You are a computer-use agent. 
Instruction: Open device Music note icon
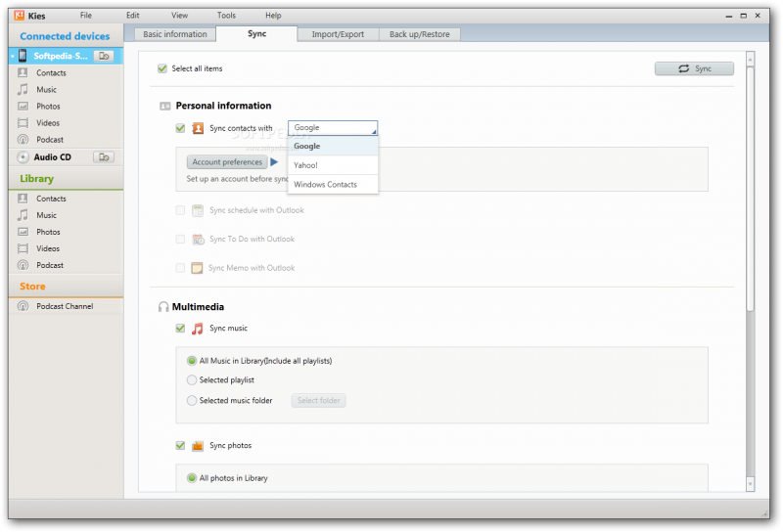point(23,89)
